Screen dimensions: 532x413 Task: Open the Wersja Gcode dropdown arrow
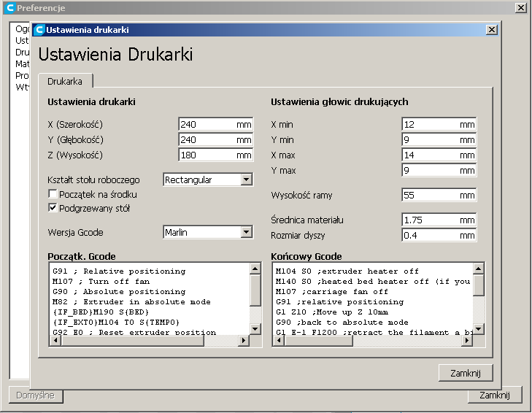click(x=247, y=232)
